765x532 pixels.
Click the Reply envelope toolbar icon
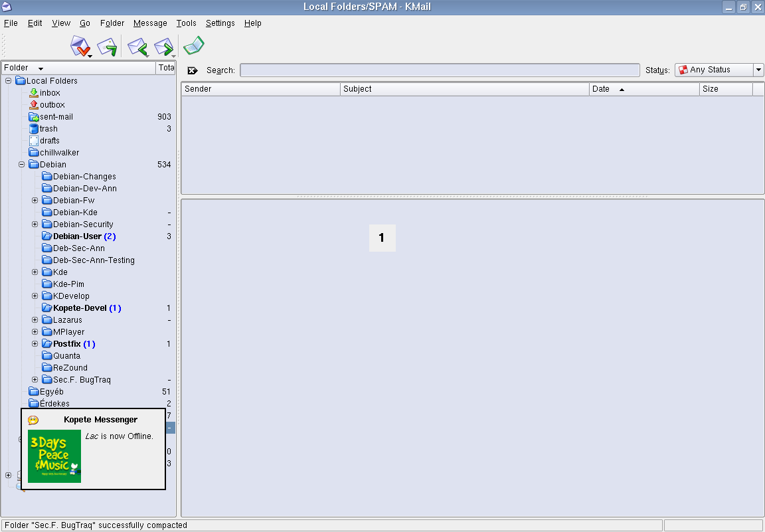point(137,47)
